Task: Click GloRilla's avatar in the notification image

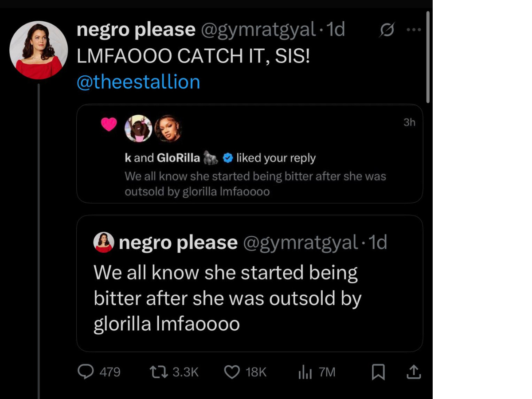Action: (168, 129)
